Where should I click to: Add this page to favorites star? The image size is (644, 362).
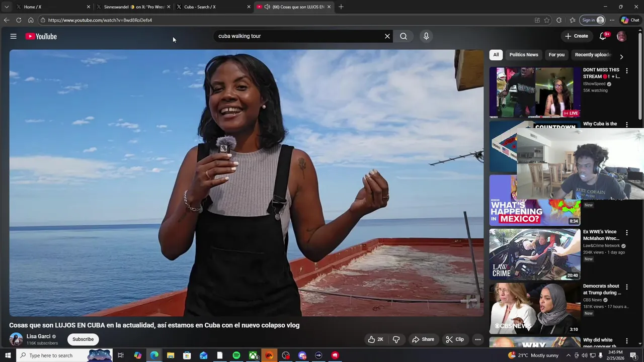coord(547,20)
